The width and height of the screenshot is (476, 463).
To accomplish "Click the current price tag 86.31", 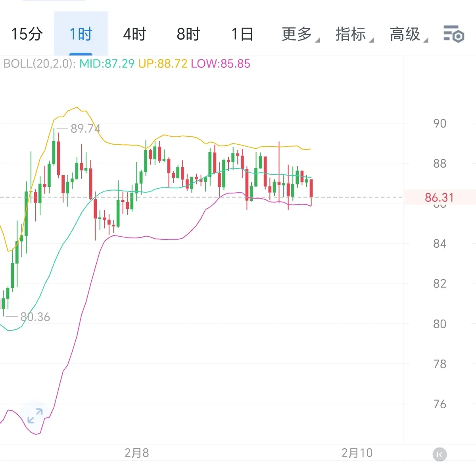I will (x=439, y=197).
